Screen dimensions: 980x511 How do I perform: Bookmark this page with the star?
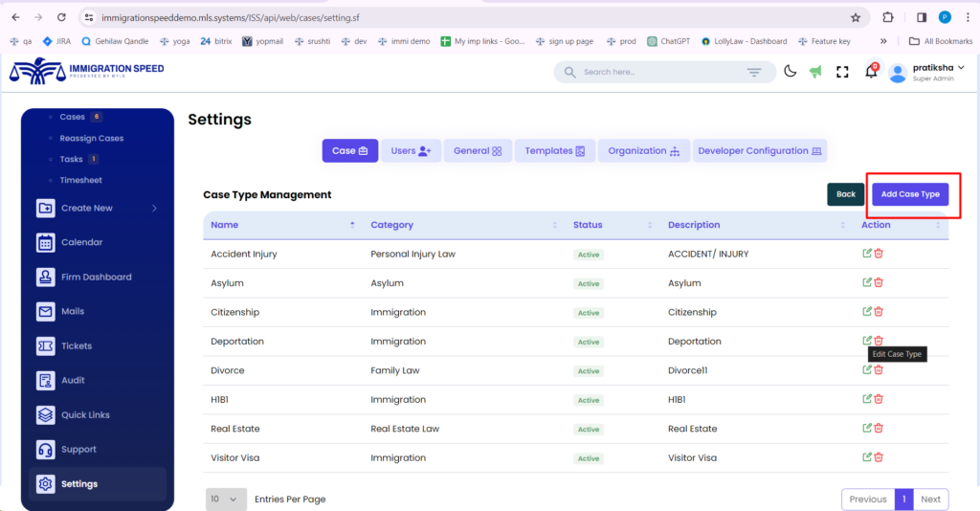[856, 17]
